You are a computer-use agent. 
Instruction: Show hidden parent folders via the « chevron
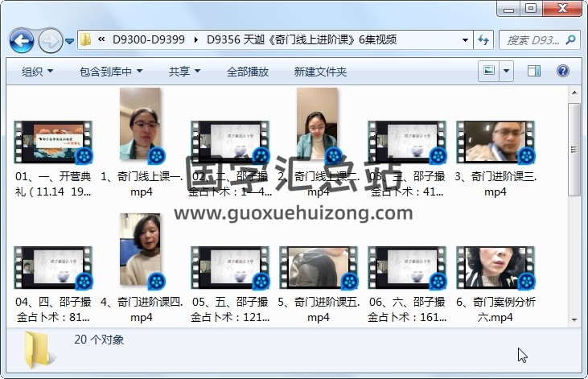tap(101, 39)
